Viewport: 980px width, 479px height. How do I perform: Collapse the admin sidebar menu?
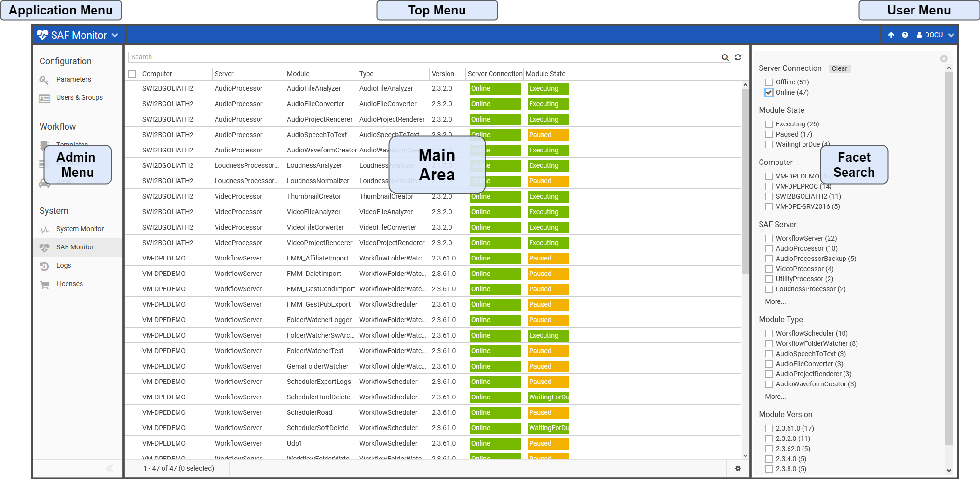point(109,468)
